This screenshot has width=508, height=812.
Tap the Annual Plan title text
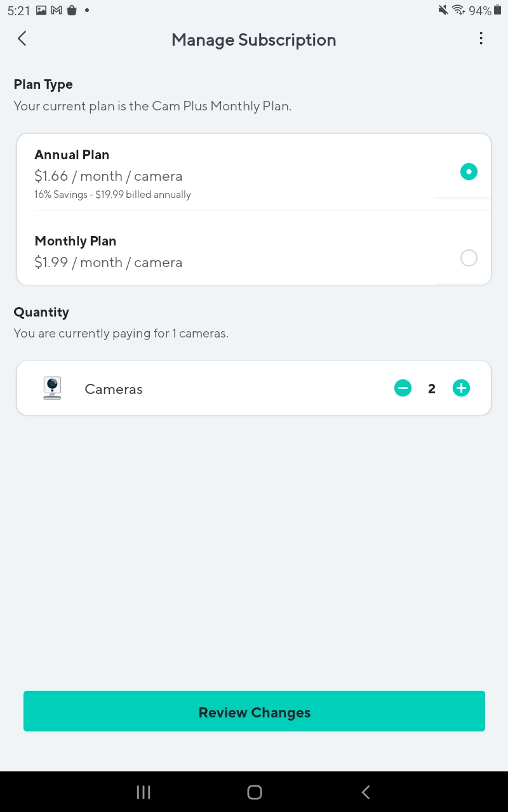[x=72, y=155]
